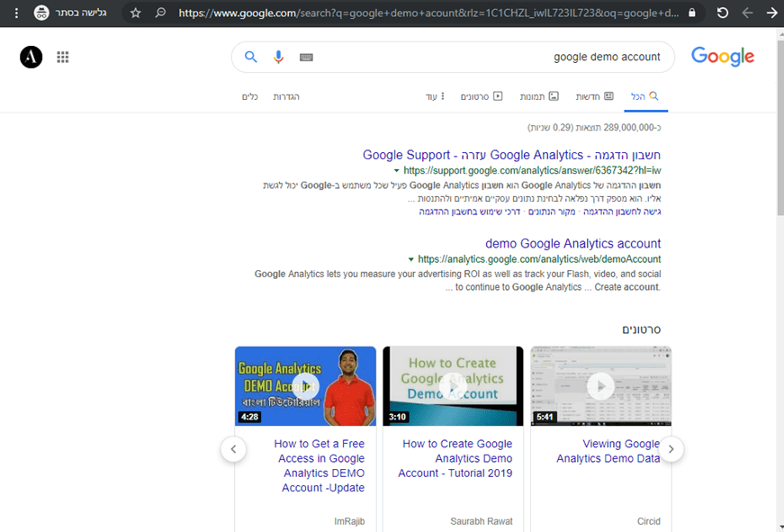Start voice search with the microphone icon

coord(278,57)
